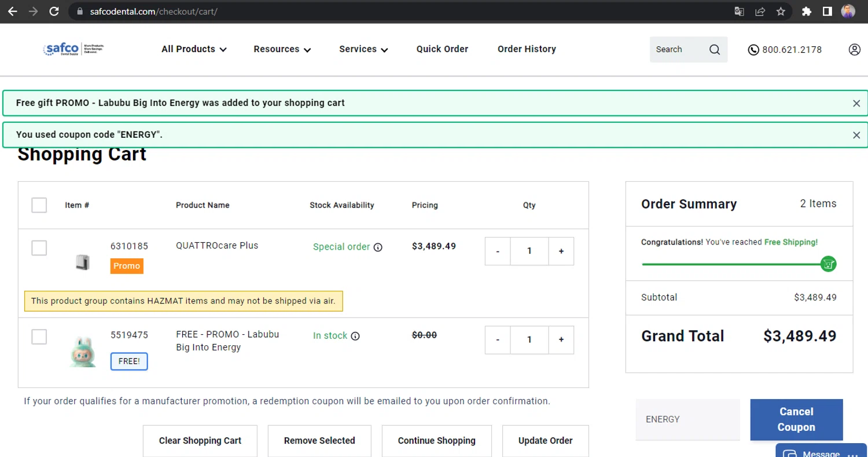The image size is (868, 457).
Task: Click the Safco logo
Action: click(x=73, y=49)
